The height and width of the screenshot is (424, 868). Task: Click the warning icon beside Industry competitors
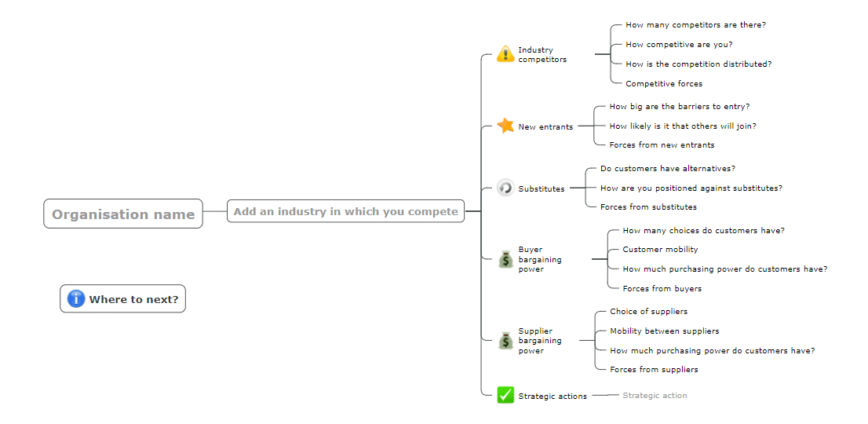point(505,54)
